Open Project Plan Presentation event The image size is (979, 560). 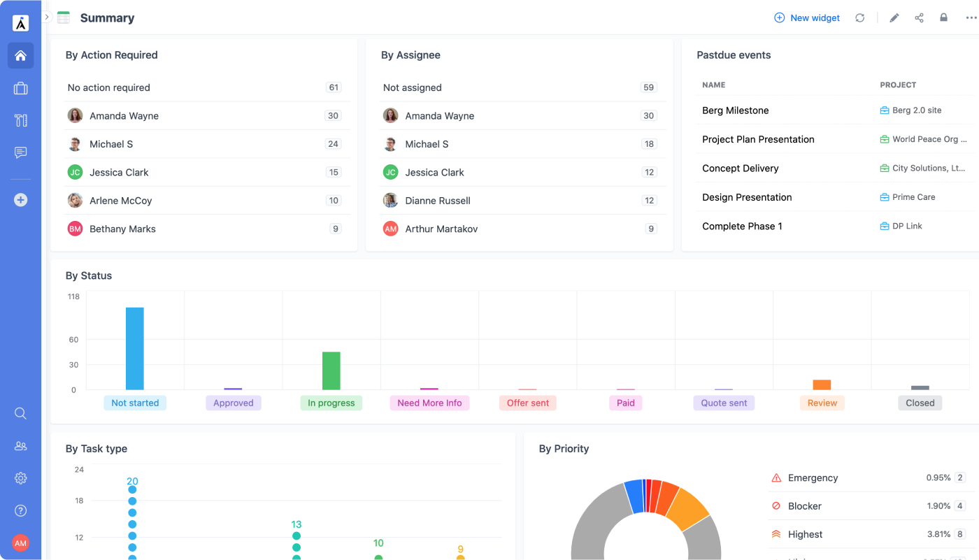(x=758, y=139)
